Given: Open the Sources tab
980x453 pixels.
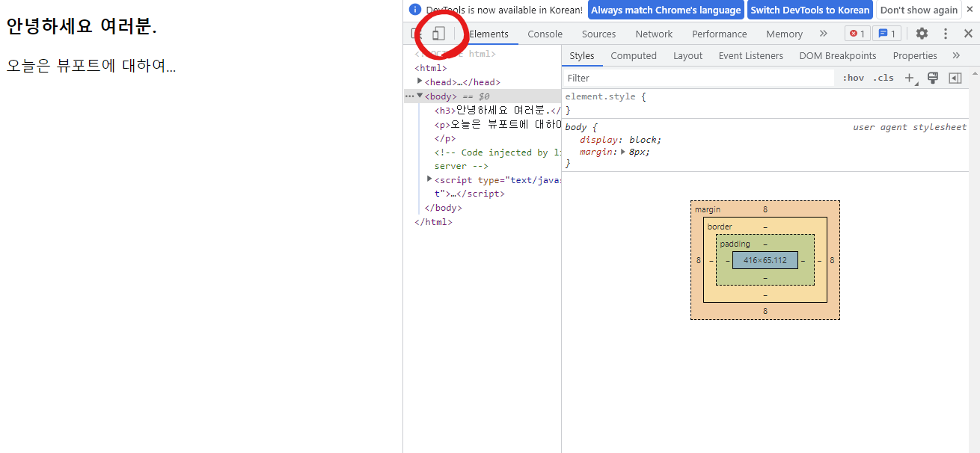Looking at the screenshot, I should point(598,34).
